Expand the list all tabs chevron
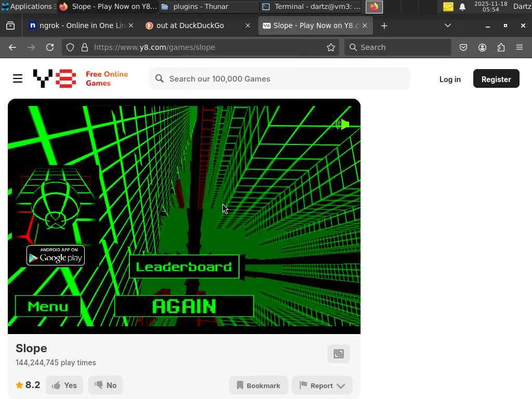 [x=447, y=25]
